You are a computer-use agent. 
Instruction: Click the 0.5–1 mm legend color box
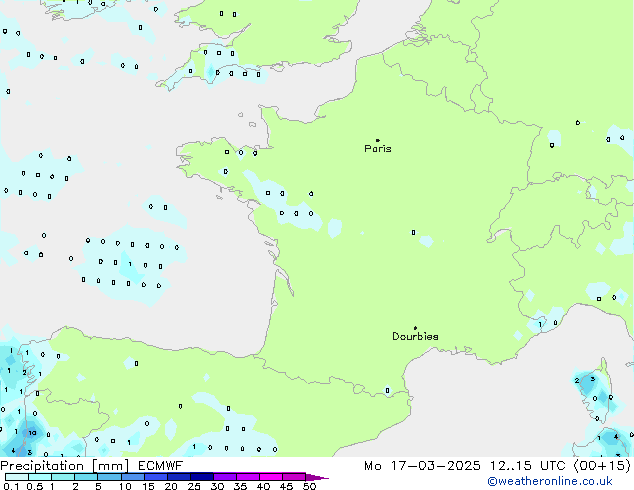click(x=40, y=477)
